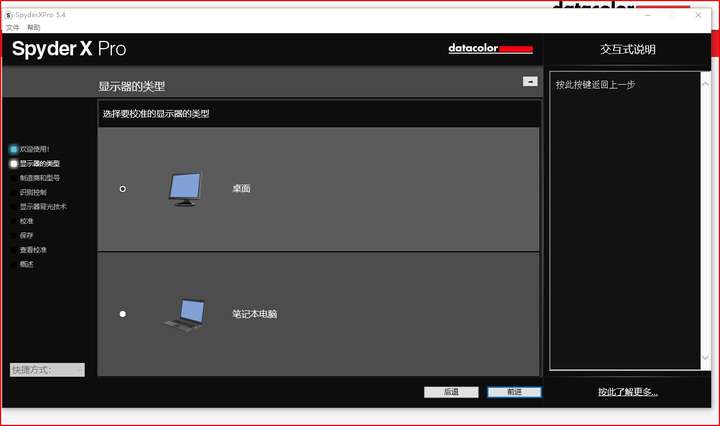The width and height of the screenshot is (720, 426).
Task: Go to the 查看校准 step in sidebar
Action: [33, 250]
